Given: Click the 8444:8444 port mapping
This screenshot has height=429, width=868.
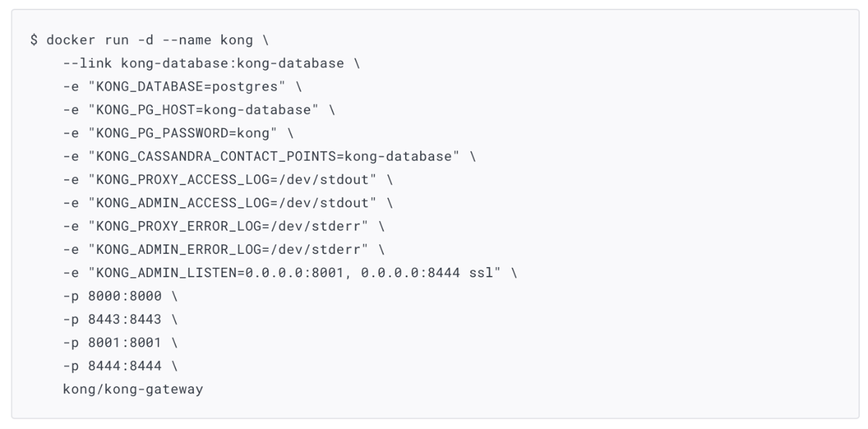Looking at the screenshot, I should click(125, 367).
